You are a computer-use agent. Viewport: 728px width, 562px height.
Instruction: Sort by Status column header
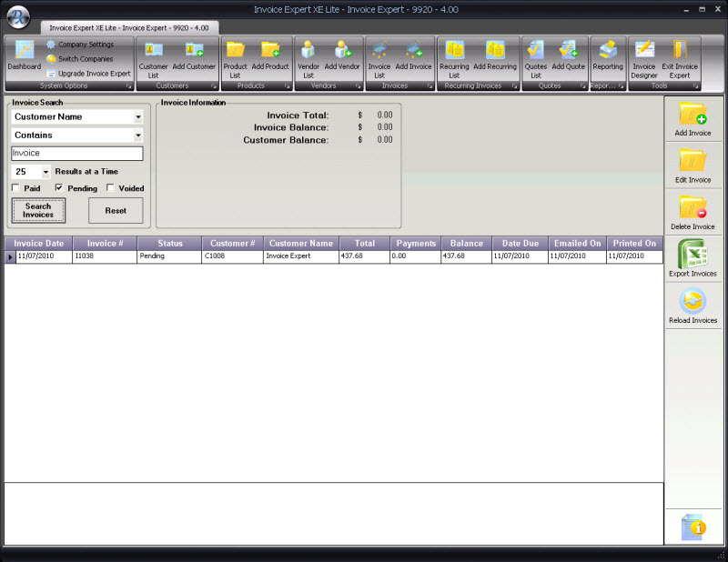[x=170, y=243]
